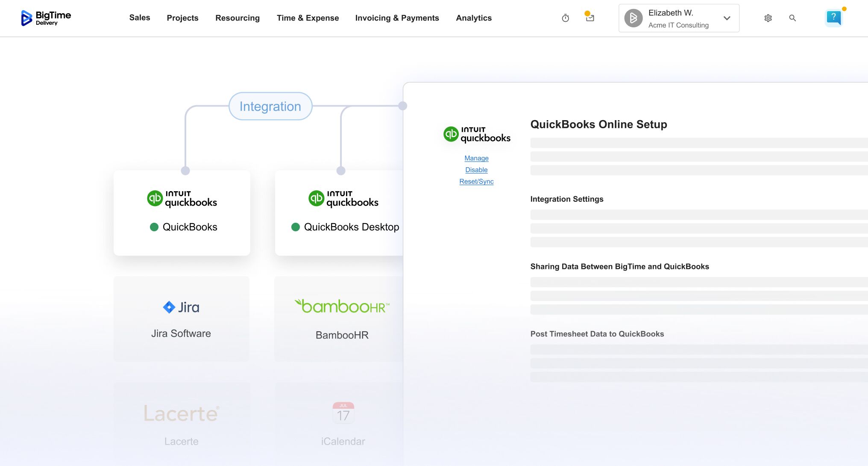Viewport: 868px width, 466px height.
Task: Switch to the Analytics section
Action: (474, 18)
